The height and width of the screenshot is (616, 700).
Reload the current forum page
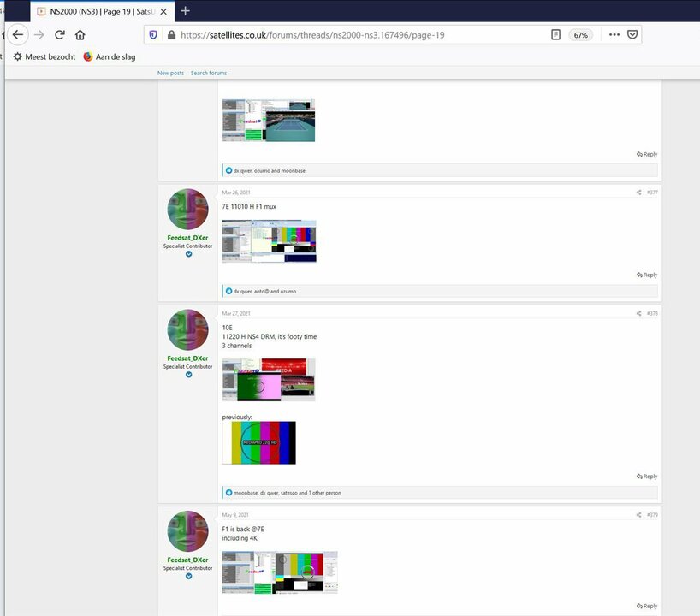coord(59,35)
